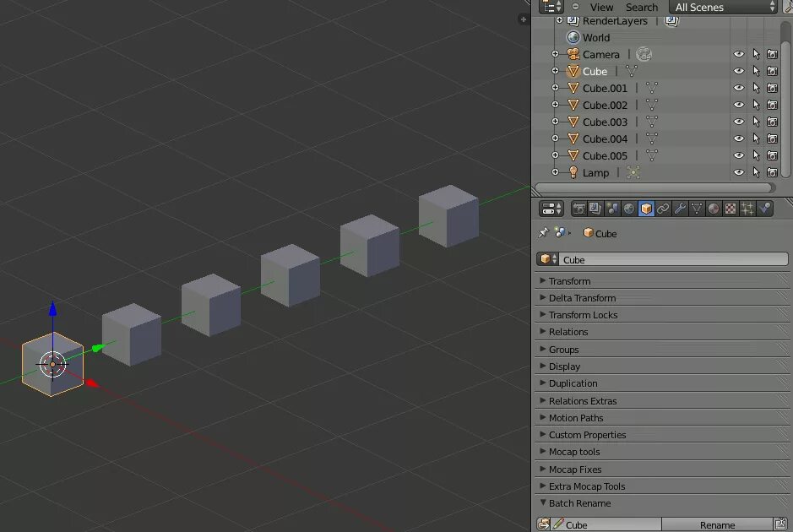Open the Modifiers wrench tab

680,209
